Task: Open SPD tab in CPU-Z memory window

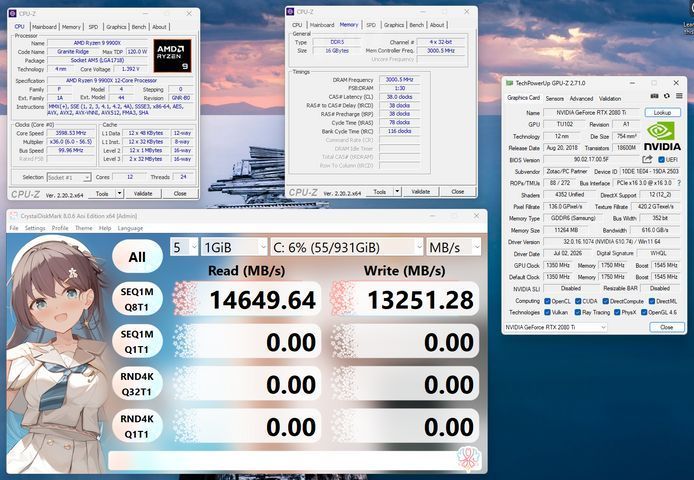Action: tap(371, 25)
